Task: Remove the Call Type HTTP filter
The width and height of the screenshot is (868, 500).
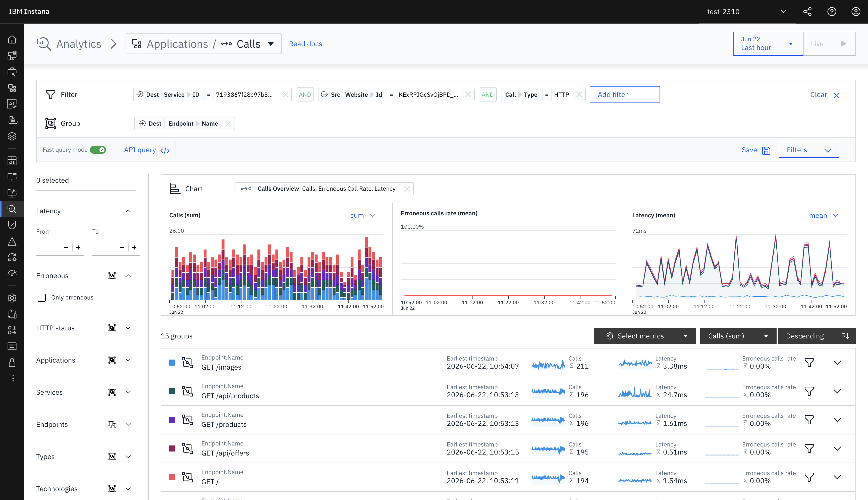Action: [x=579, y=94]
